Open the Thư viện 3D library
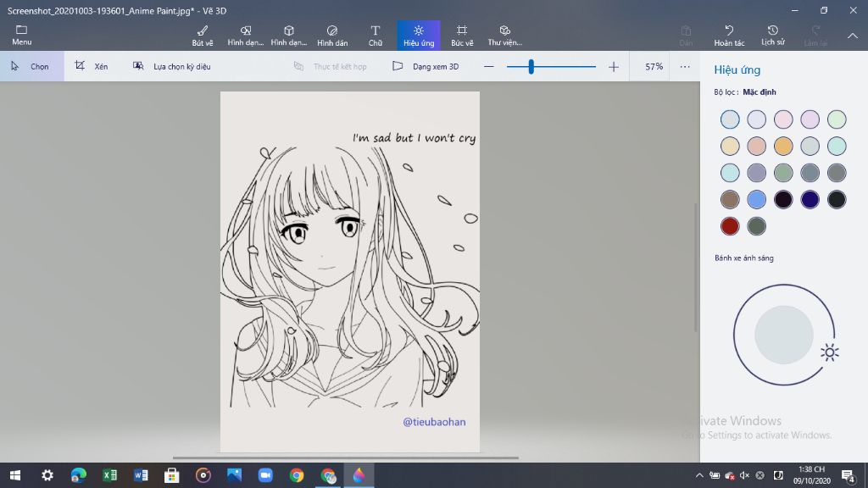 (505, 36)
